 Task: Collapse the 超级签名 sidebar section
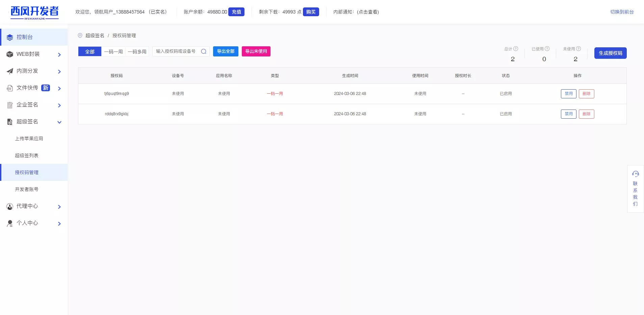point(59,122)
